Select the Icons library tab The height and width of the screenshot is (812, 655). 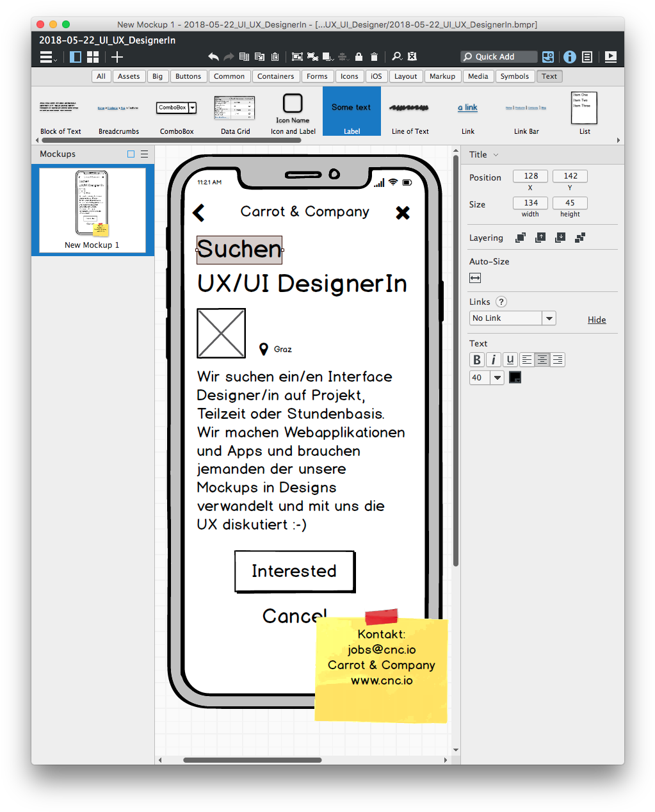(x=350, y=76)
